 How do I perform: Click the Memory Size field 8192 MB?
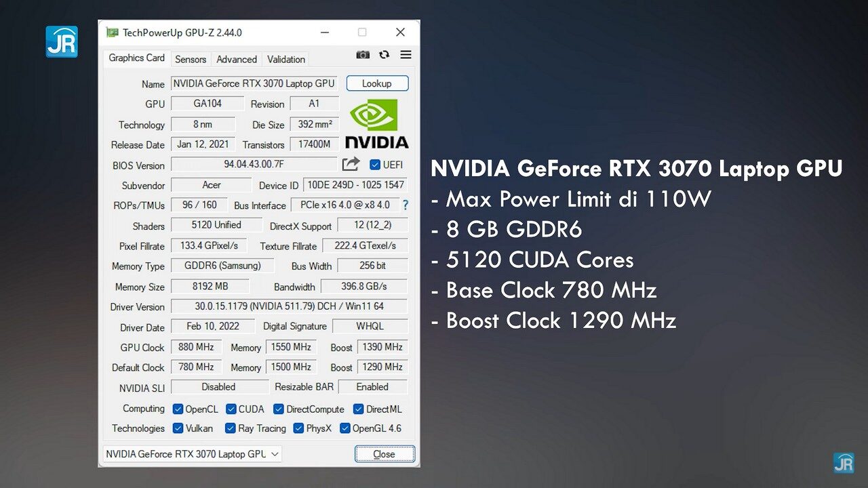210,286
